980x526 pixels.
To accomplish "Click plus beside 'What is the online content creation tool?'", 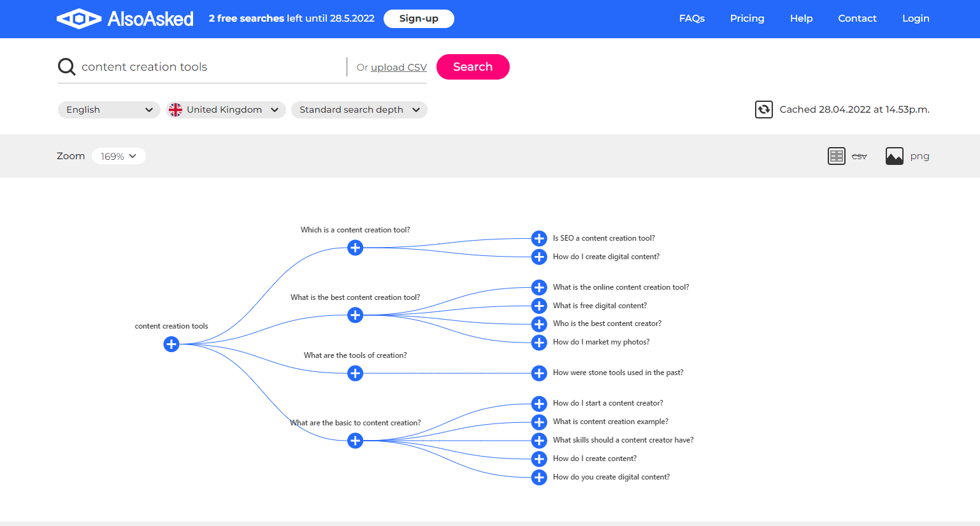I will coord(539,288).
